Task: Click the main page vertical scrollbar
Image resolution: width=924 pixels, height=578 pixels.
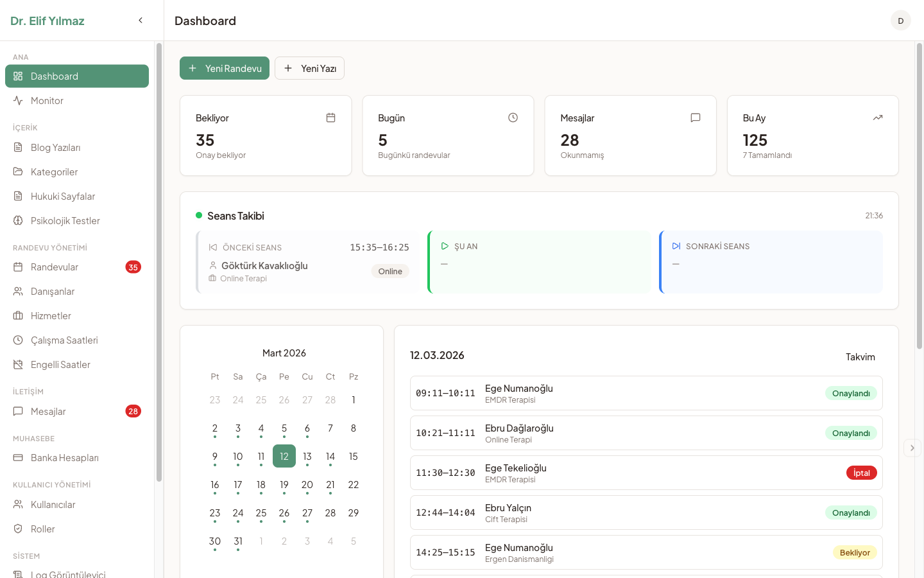Action: tap(919, 193)
